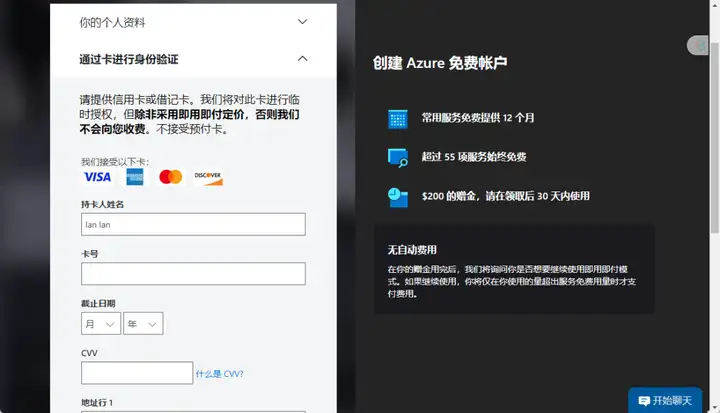
Task: Click the $200 的赠金 30 天内使用 text
Action: (506, 196)
